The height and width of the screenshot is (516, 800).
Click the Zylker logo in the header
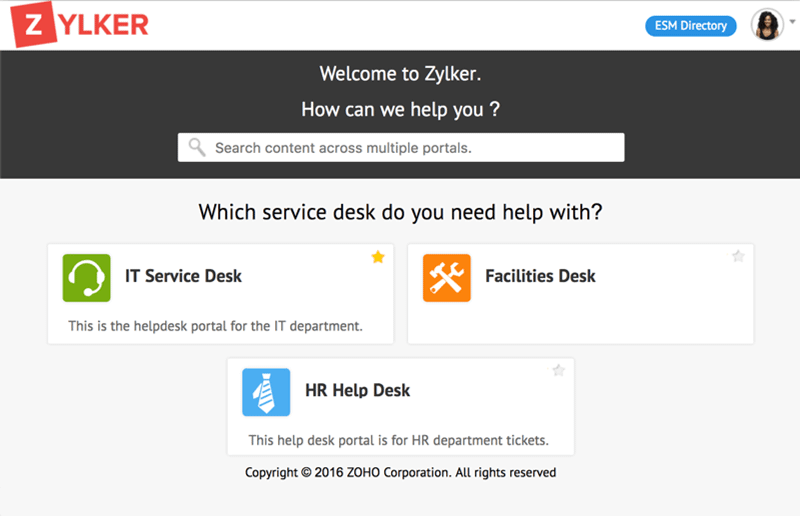[x=79, y=24]
